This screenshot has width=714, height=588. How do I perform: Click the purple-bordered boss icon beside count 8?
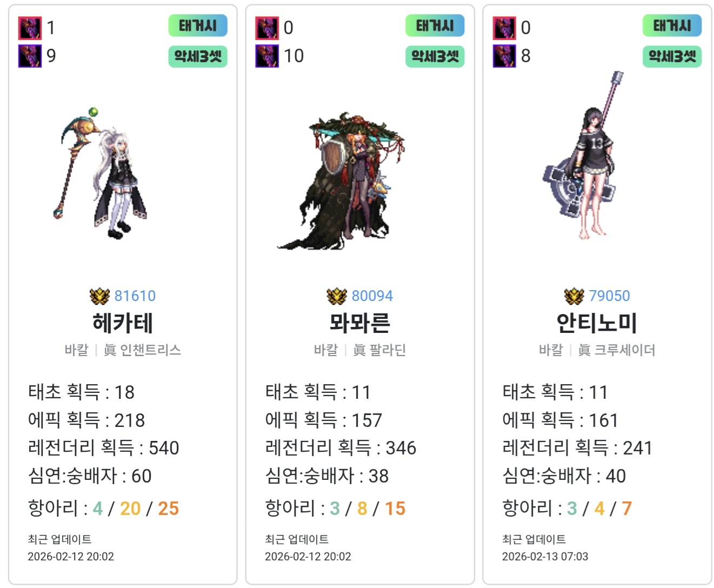coord(504,56)
